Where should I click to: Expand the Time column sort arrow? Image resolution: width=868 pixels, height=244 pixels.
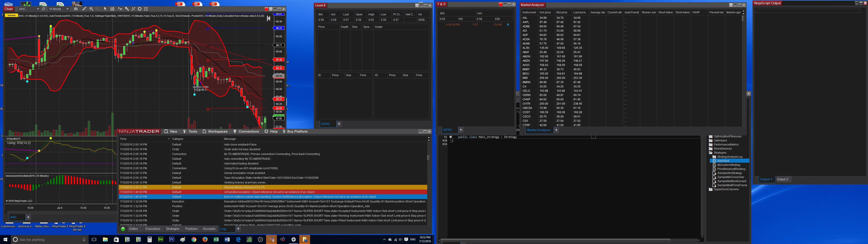168,139
